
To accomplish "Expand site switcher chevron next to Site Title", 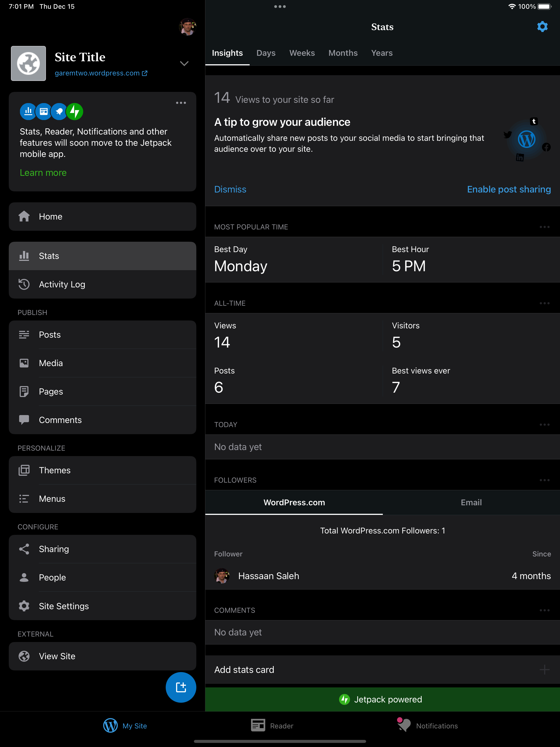I will pyautogui.click(x=184, y=63).
